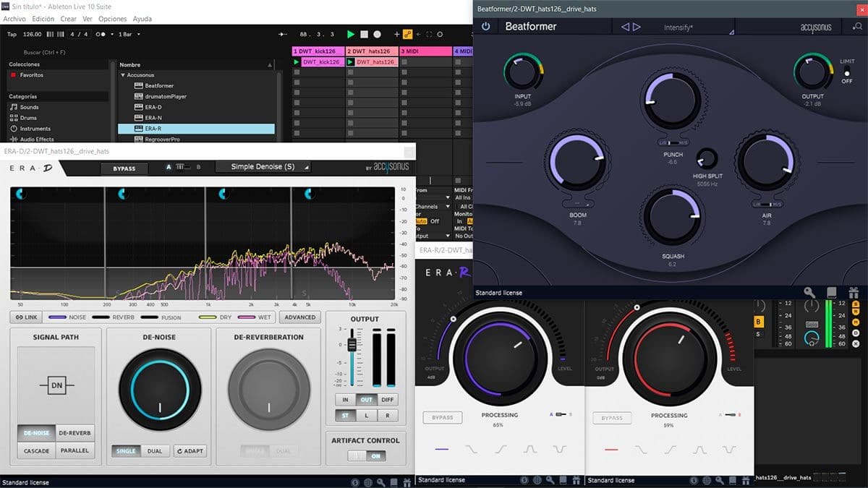The height and width of the screenshot is (488, 868).
Task: Toggle the L/R M/S switch under the AIR knob
Action: pos(767,204)
